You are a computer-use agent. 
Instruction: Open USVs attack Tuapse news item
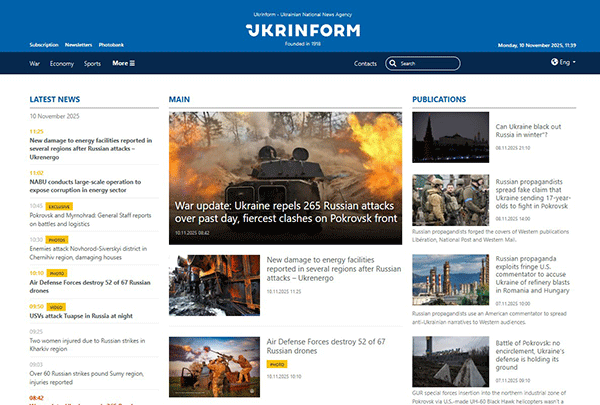81,316
